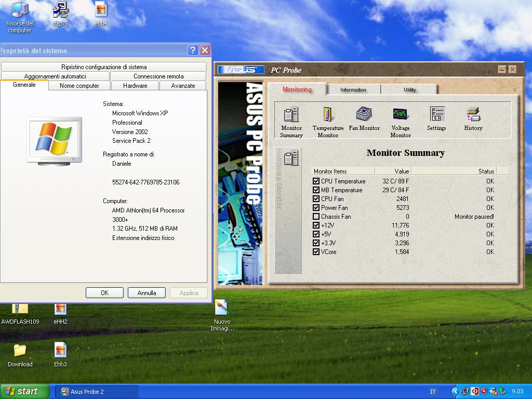Switch to the Utility tab in PC Probe

[409, 89]
